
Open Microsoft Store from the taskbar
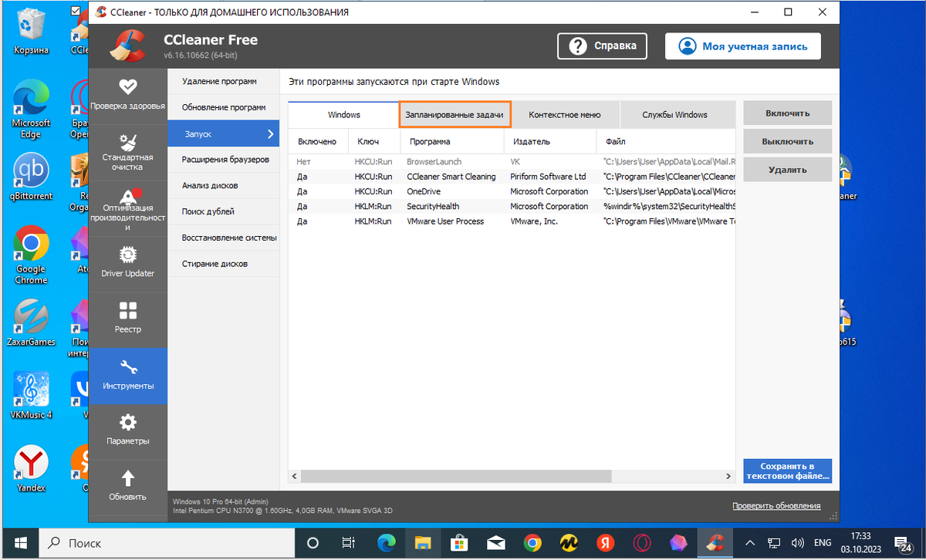[x=458, y=543]
